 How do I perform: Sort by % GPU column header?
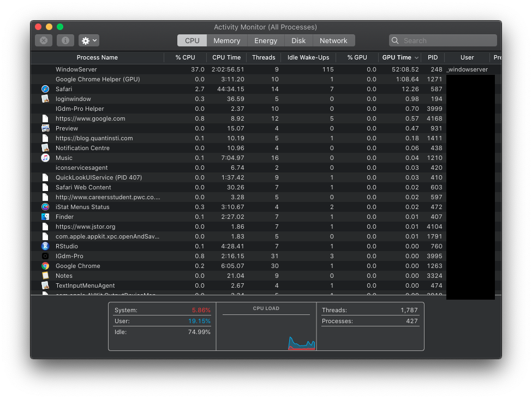click(357, 57)
